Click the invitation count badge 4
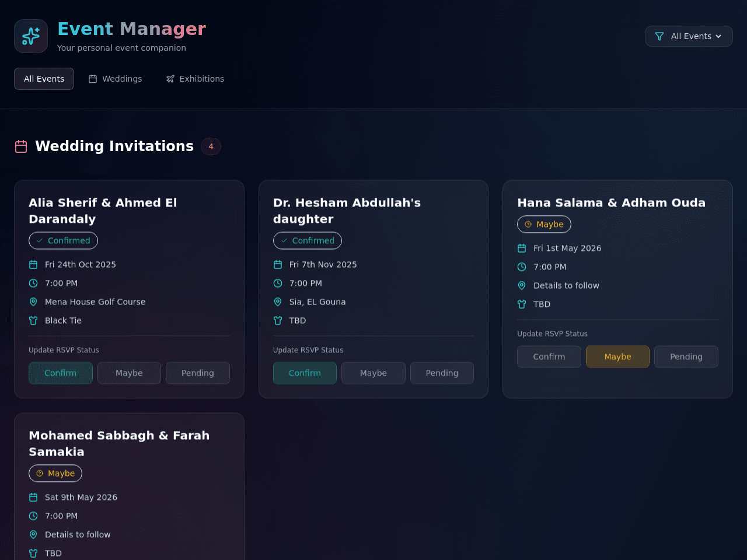 [x=211, y=146]
